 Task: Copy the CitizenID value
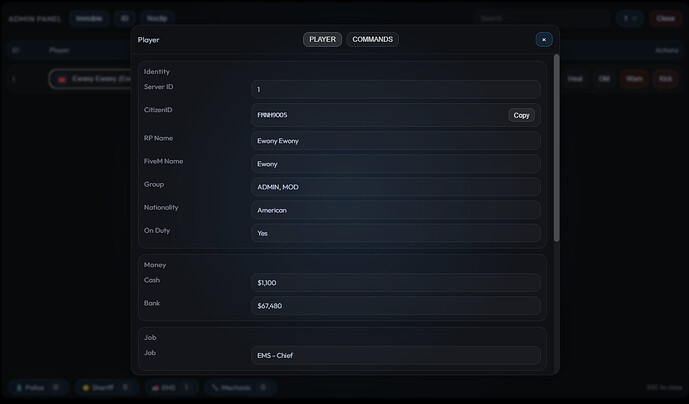click(521, 115)
